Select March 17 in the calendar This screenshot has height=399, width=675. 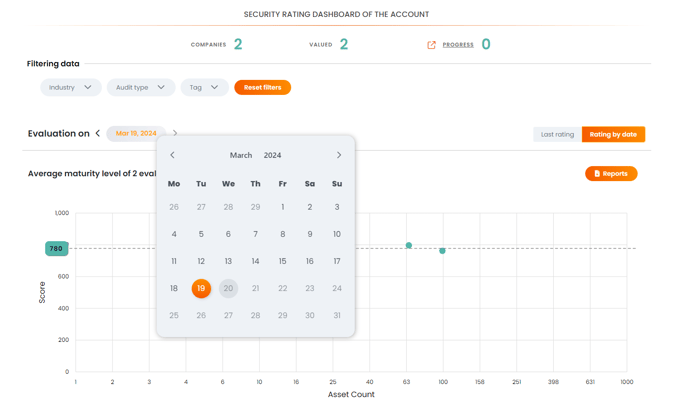tap(337, 261)
